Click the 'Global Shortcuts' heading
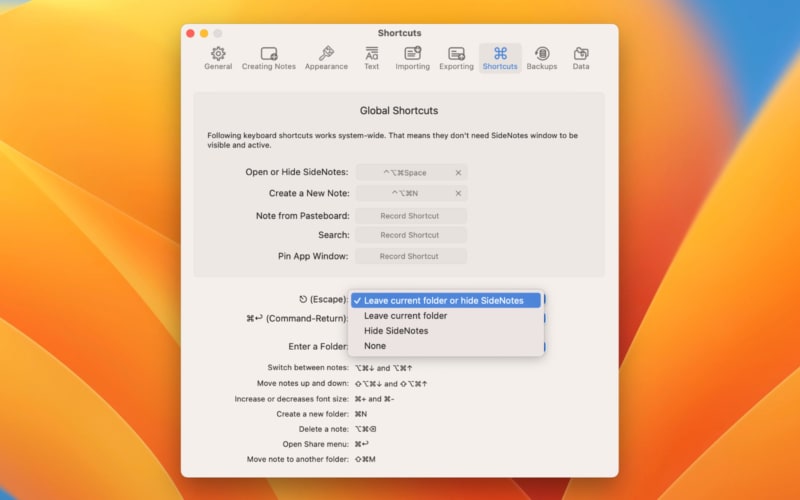 point(399,111)
